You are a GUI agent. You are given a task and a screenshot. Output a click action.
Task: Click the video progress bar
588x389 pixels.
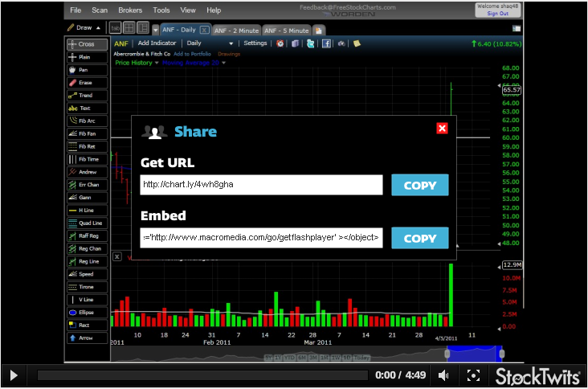tap(203, 375)
